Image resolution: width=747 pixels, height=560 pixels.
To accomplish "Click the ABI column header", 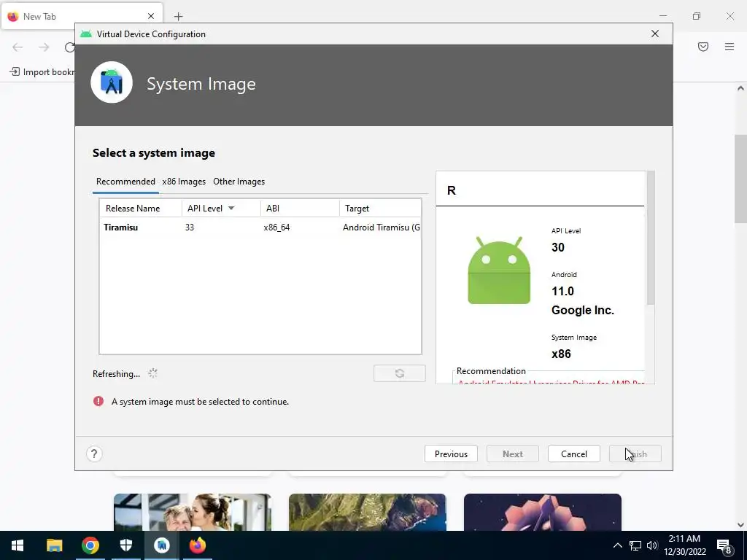I will coord(300,208).
